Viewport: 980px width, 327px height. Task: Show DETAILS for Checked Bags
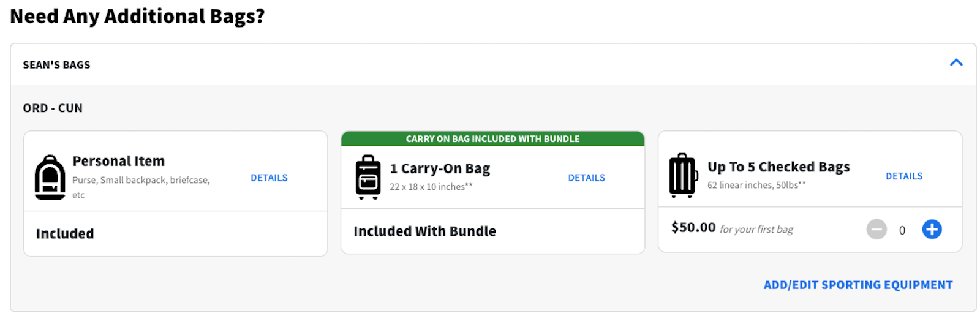903,176
